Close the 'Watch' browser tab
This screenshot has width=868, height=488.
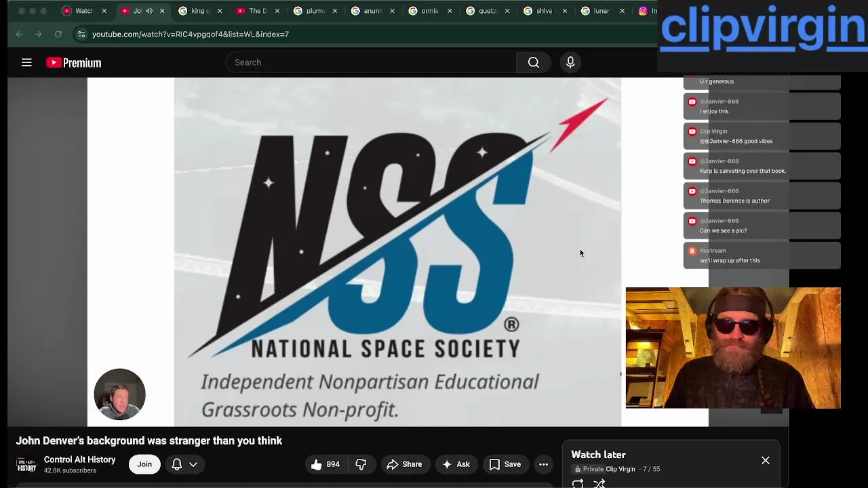tap(104, 11)
